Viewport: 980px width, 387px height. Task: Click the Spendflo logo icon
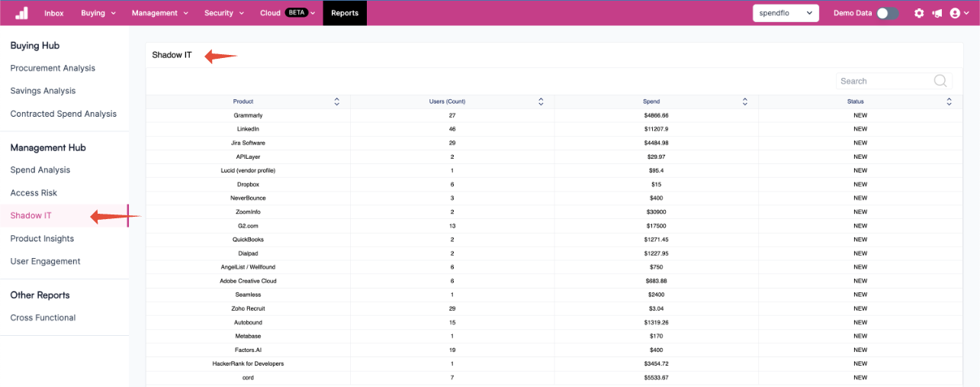(x=21, y=13)
